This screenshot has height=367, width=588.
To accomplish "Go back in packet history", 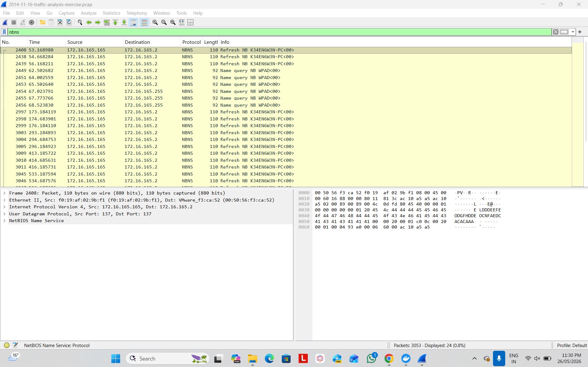I will 89,22.
